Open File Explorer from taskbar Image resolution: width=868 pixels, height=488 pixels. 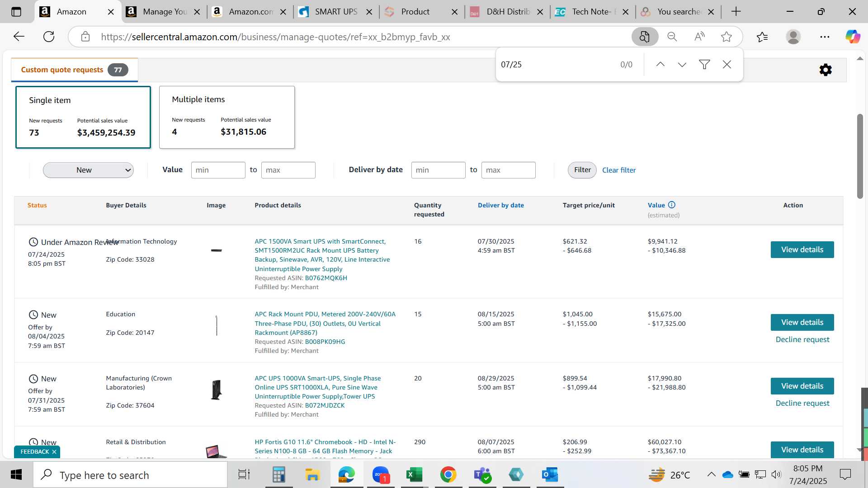312,475
